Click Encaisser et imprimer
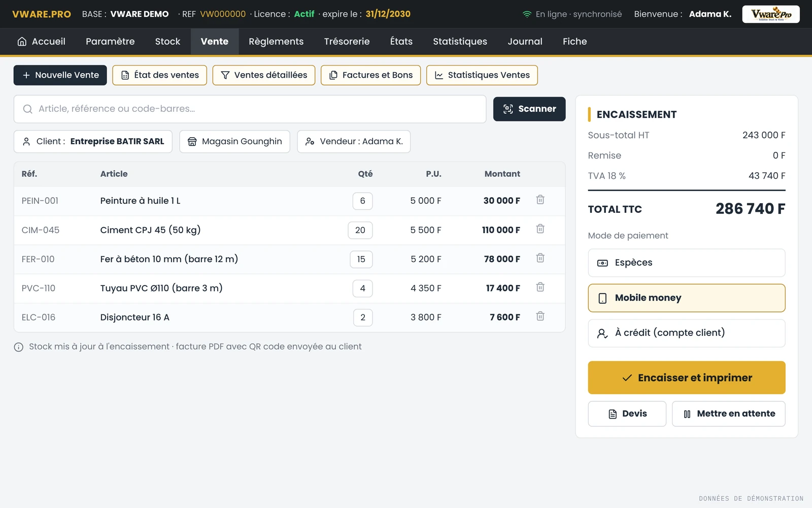Image resolution: width=812 pixels, height=508 pixels. pyautogui.click(x=687, y=377)
